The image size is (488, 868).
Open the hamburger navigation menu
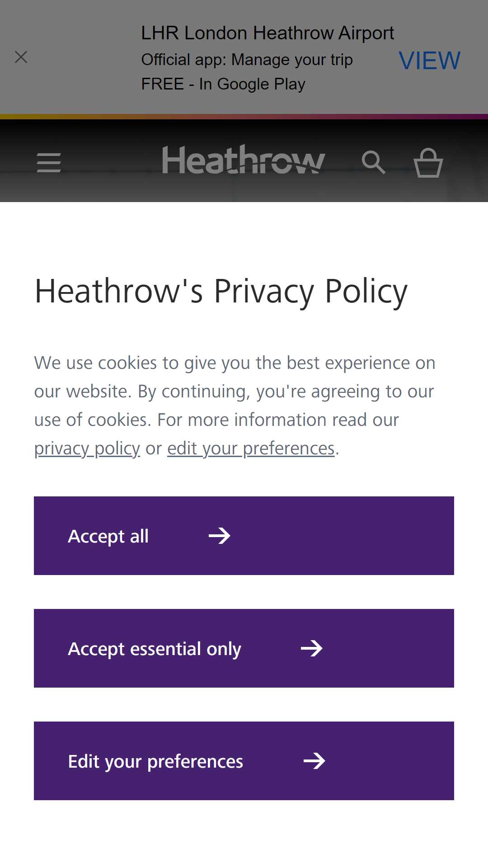49,163
